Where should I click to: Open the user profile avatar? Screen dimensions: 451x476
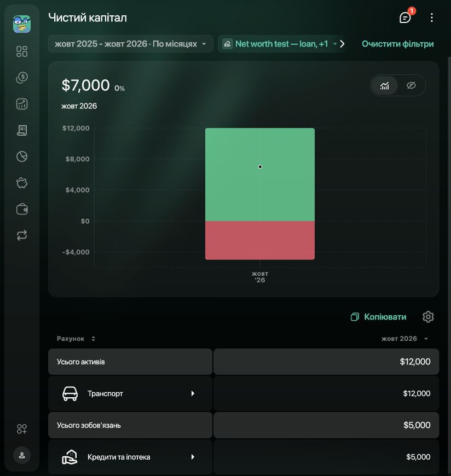[x=22, y=455]
